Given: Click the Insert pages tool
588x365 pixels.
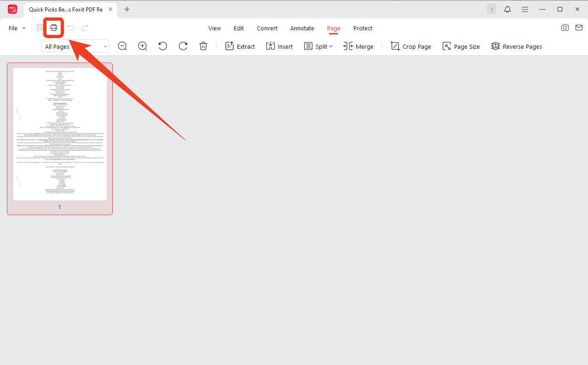Looking at the screenshot, I should 279,46.
